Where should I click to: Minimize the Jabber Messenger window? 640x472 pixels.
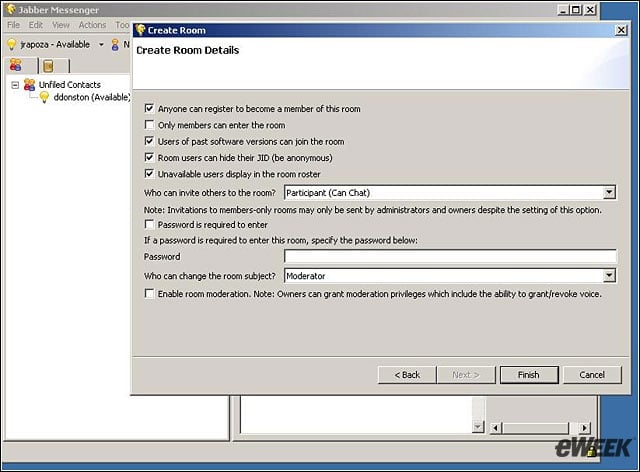(563, 9)
